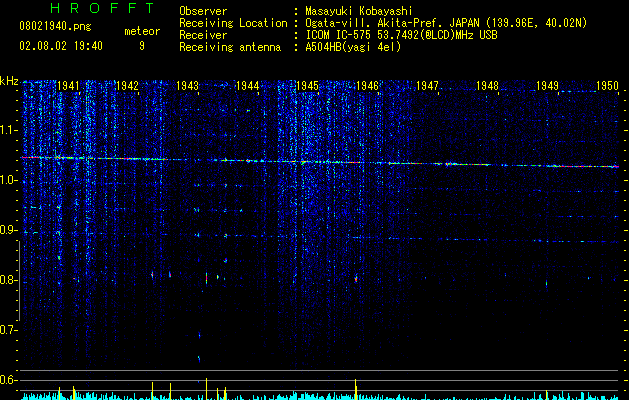629x400 pixels.
Task: Click the 1942 time marker
Action: pyautogui.click(x=127, y=86)
